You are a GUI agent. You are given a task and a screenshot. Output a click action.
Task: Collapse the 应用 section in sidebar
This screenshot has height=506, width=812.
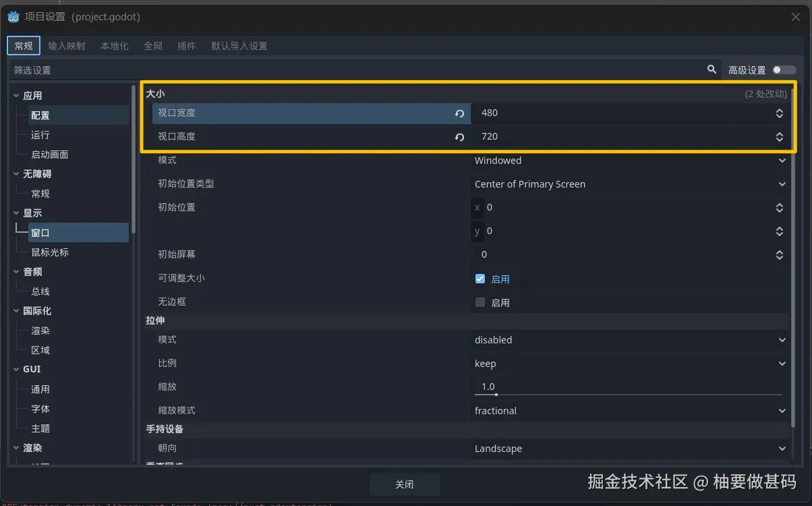pos(15,95)
